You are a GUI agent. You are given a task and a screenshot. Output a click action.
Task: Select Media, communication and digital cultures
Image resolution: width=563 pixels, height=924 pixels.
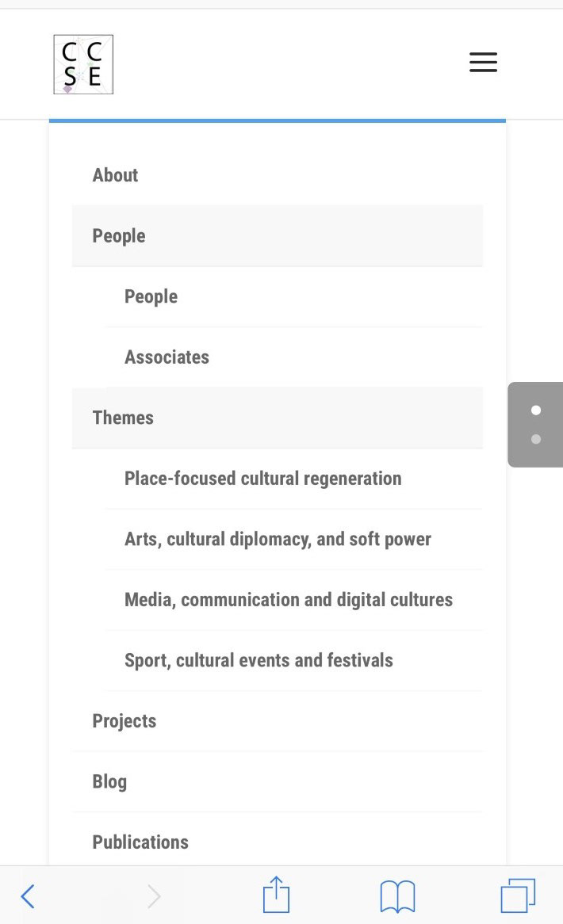click(x=288, y=600)
